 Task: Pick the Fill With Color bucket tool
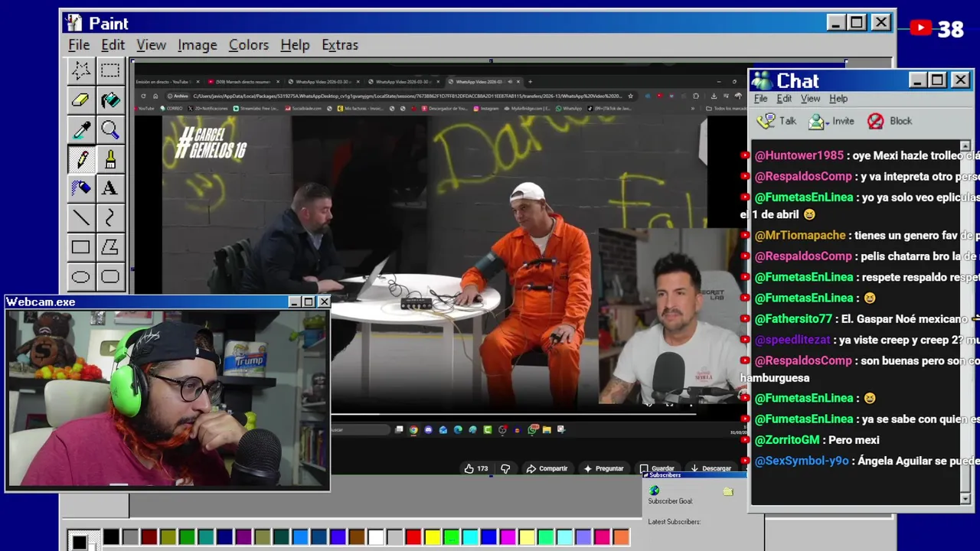click(110, 100)
